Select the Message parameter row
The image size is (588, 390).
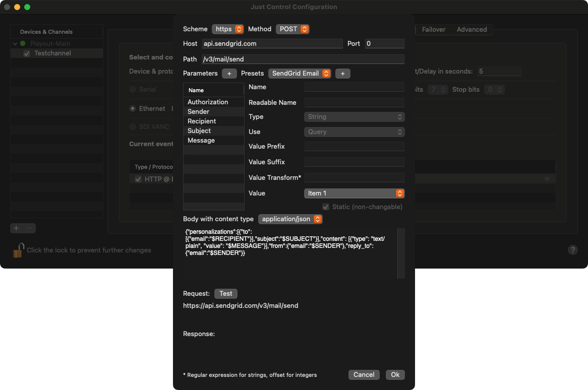(x=213, y=141)
